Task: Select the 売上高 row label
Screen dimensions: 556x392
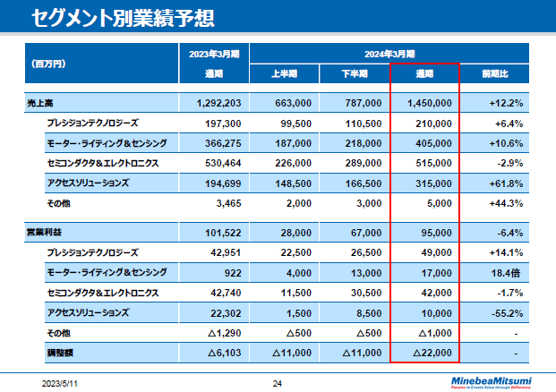Action: [40, 103]
